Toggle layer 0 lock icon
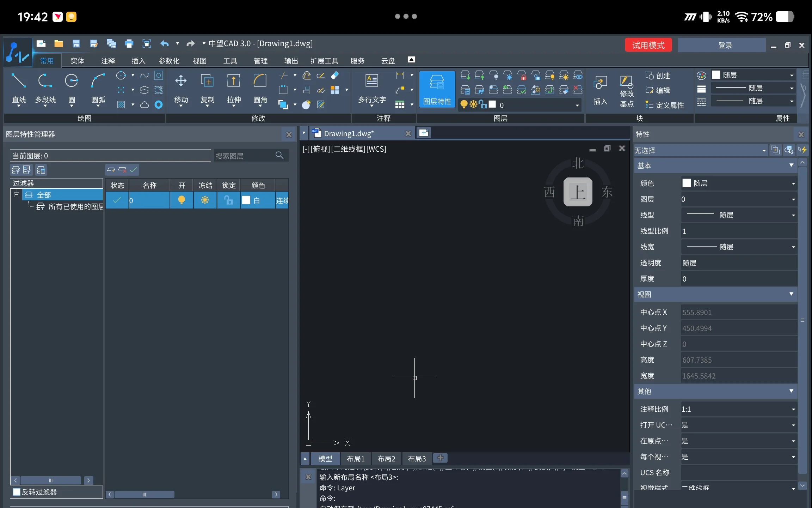Image resolution: width=812 pixels, height=508 pixels. point(228,200)
